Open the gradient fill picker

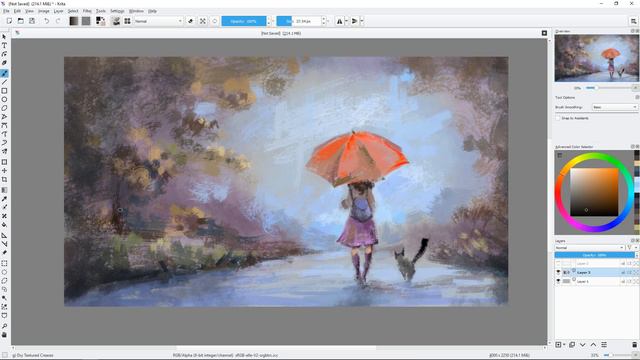pos(73,21)
